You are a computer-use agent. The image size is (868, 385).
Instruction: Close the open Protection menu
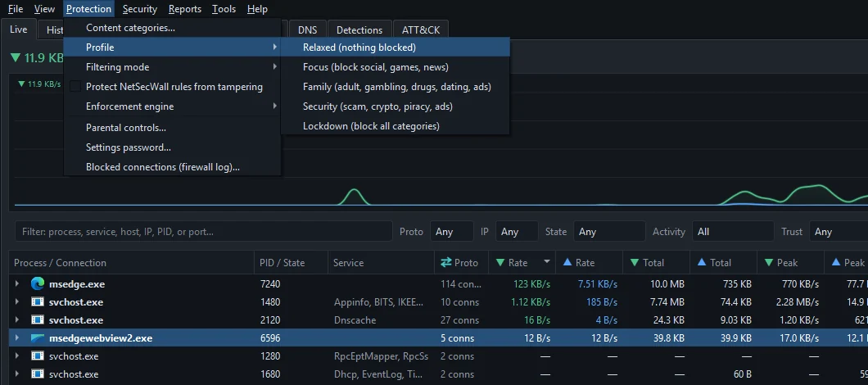tap(88, 9)
